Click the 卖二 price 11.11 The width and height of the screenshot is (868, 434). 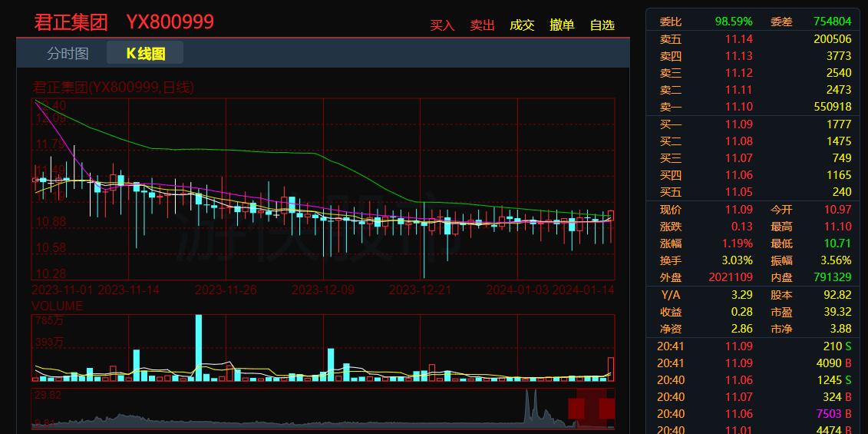coord(739,90)
